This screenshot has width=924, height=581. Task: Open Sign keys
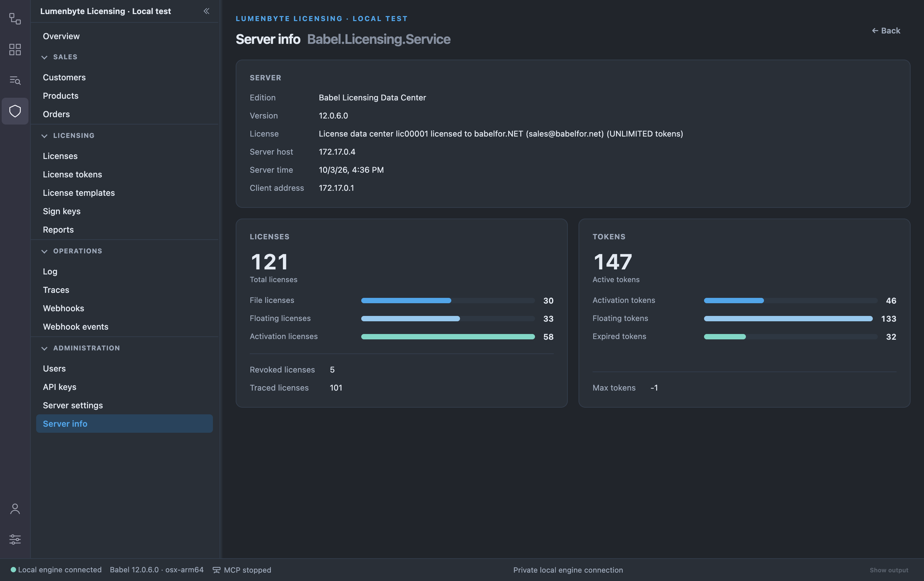coord(124,211)
